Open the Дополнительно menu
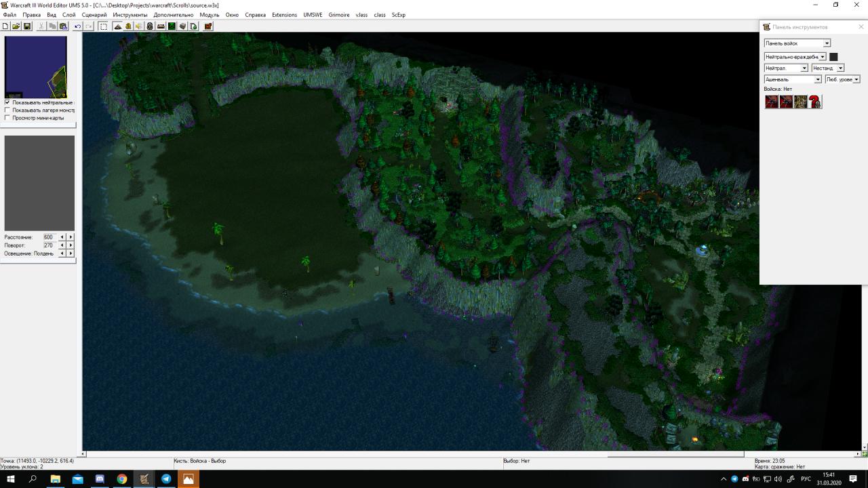 (x=174, y=15)
